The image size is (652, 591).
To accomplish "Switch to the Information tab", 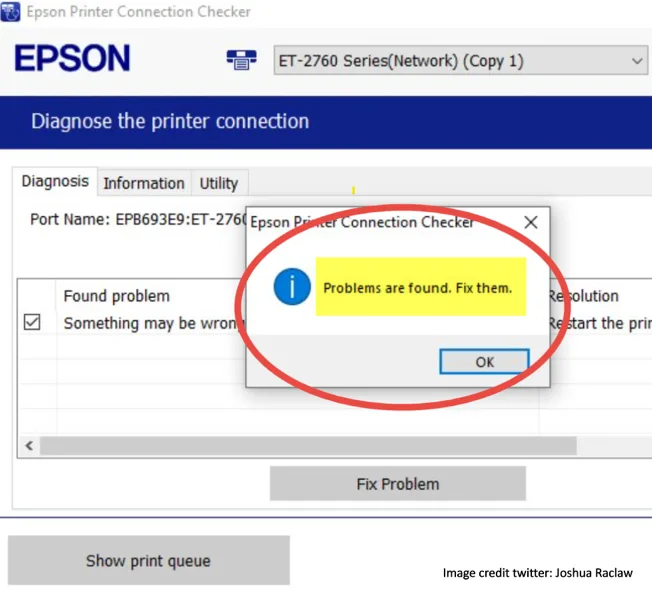I will click(x=144, y=183).
